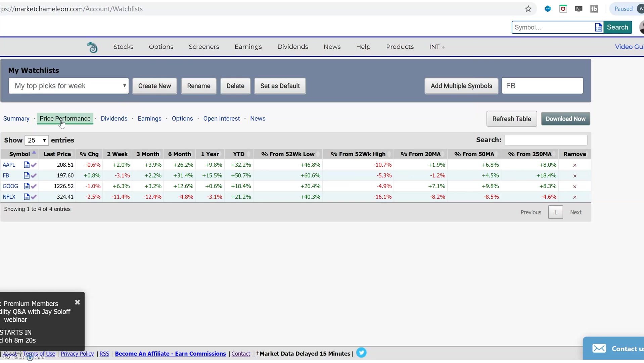This screenshot has height=363, width=644.
Task: Open the McAfee browser extension icon
Action: [563, 9]
